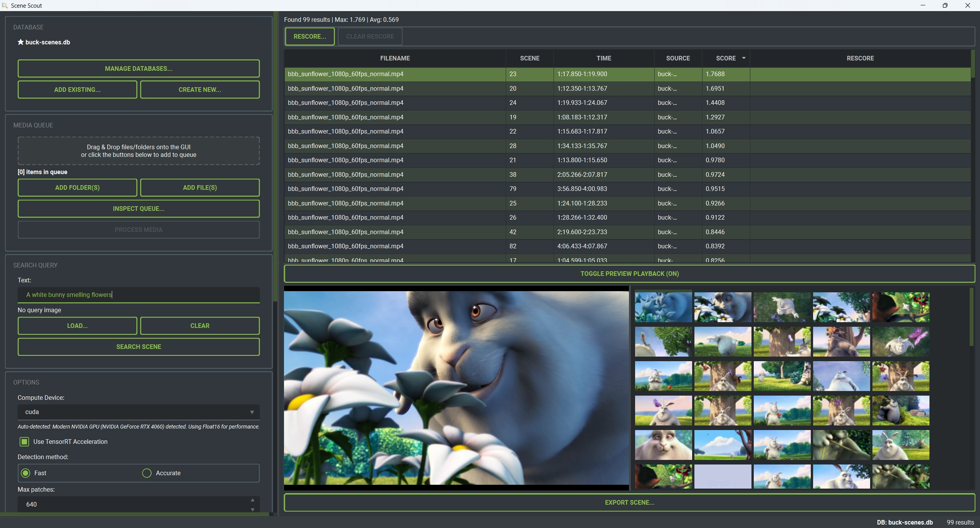Select result row for scene 42
The image size is (980, 528).
click(x=628, y=232)
